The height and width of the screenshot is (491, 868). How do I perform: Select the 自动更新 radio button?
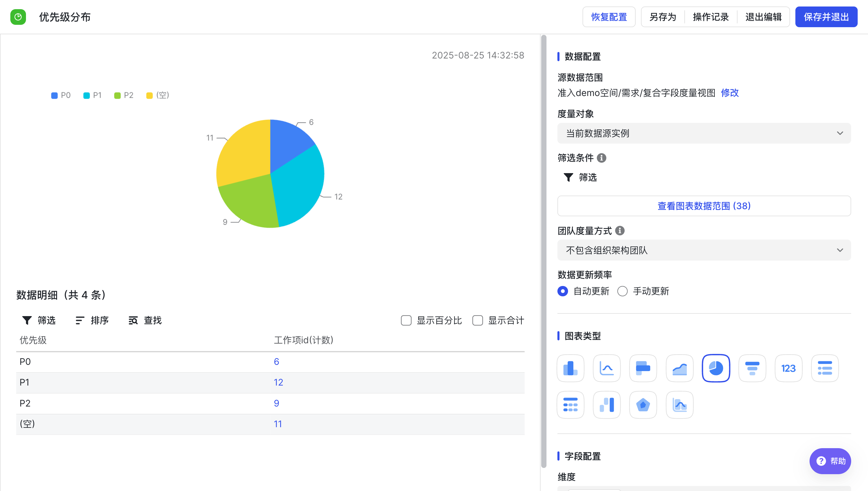(562, 291)
